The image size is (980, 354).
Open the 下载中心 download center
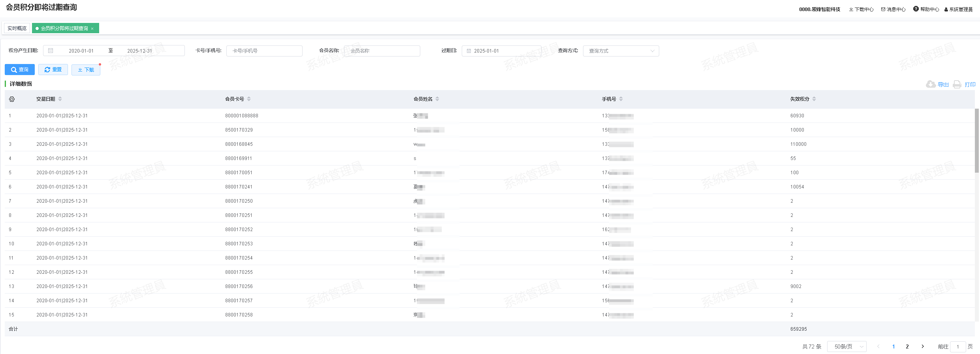click(861, 9)
